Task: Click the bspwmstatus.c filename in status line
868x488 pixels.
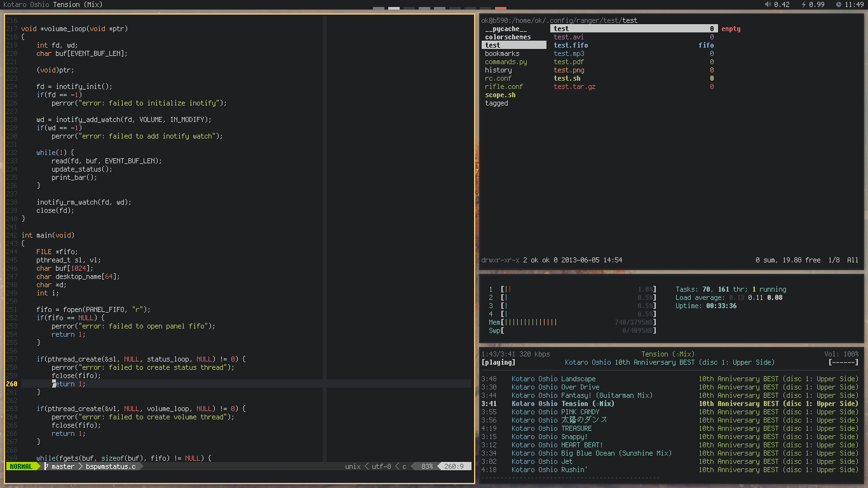Action: point(111,466)
